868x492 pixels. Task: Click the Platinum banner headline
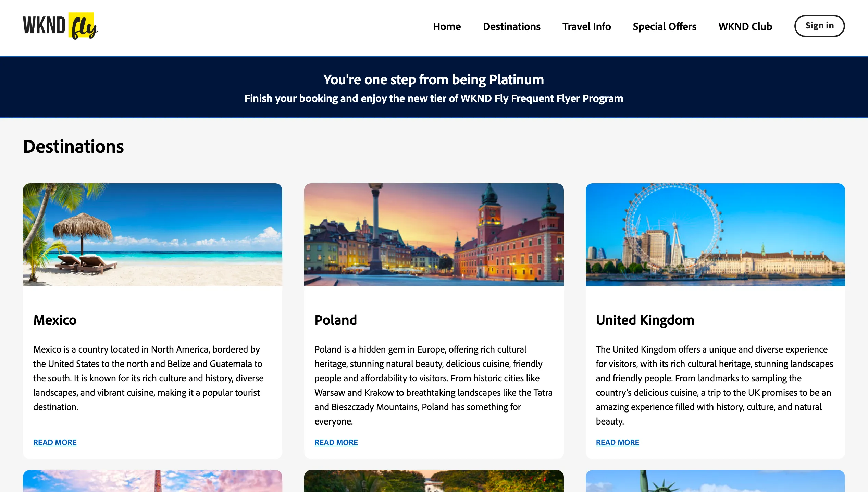434,79
